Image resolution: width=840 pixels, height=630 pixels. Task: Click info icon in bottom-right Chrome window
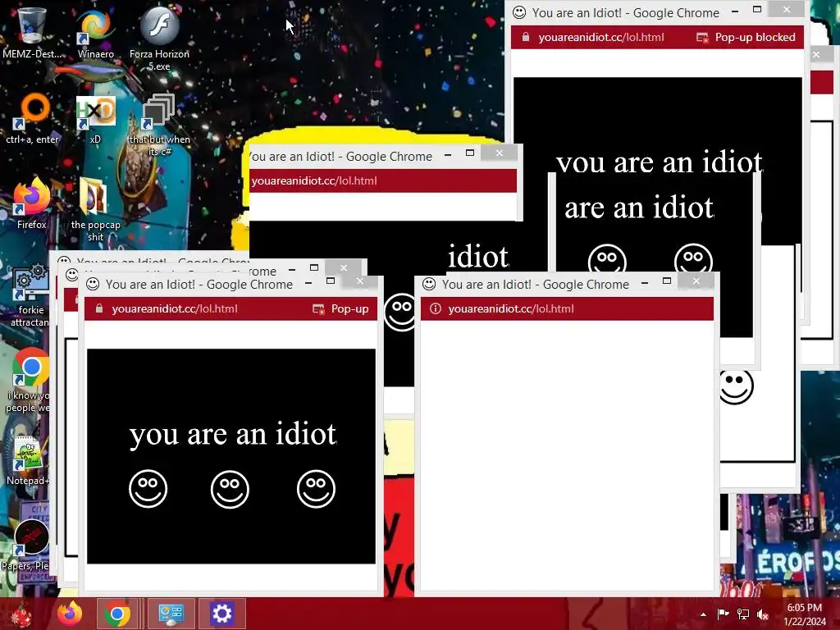[x=436, y=308]
